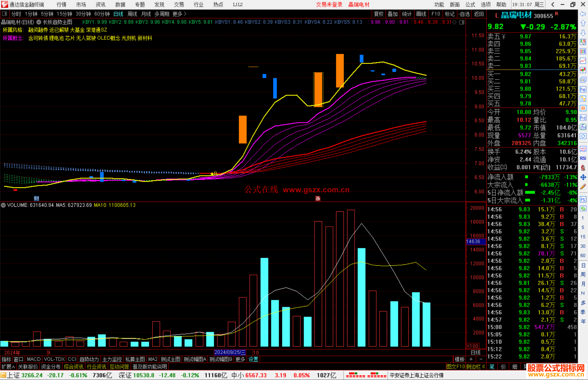Viewport: 588px width, 380px height.
Task: Click the green refresh icon in sidebar
Action: (583, 209)
